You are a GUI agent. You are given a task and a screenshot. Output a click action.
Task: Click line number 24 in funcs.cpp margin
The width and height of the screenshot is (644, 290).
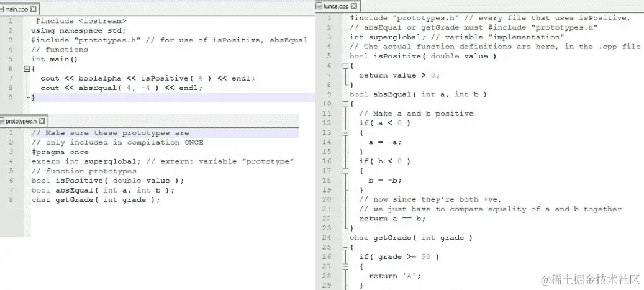click(x=327, y=237)
